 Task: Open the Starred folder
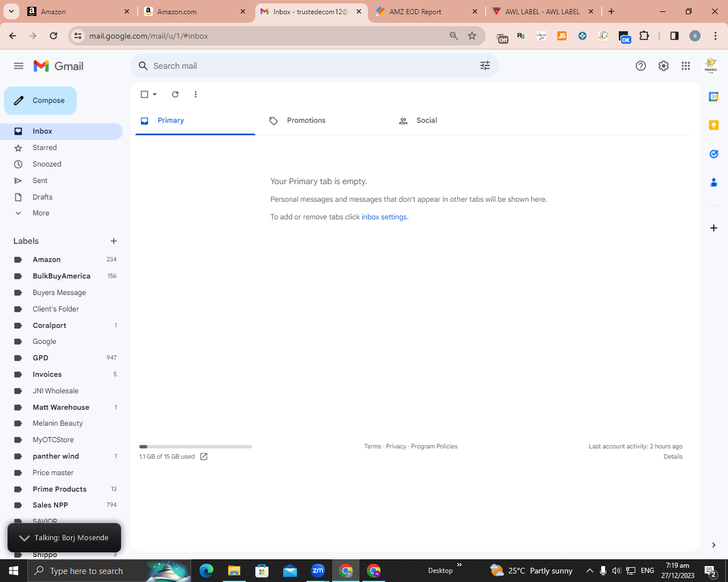coord(61,148)
